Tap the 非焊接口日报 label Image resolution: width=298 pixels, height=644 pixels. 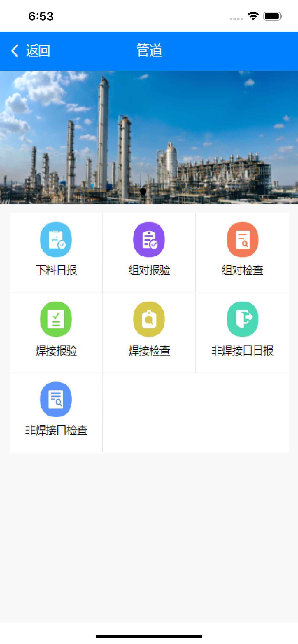point(242,350)
